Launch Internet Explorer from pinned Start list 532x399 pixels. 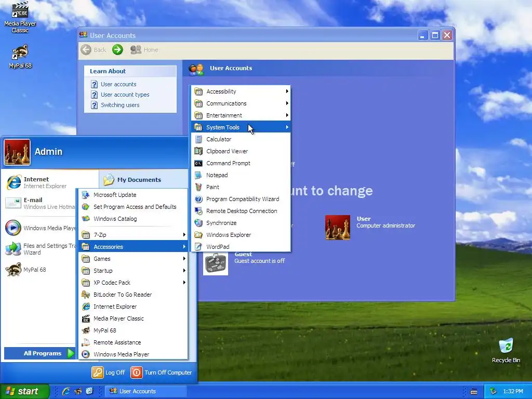coord(37,182)
